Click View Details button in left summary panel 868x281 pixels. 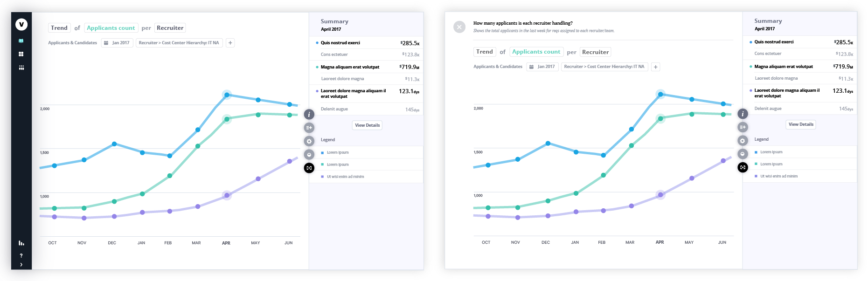tap(367, 125)
